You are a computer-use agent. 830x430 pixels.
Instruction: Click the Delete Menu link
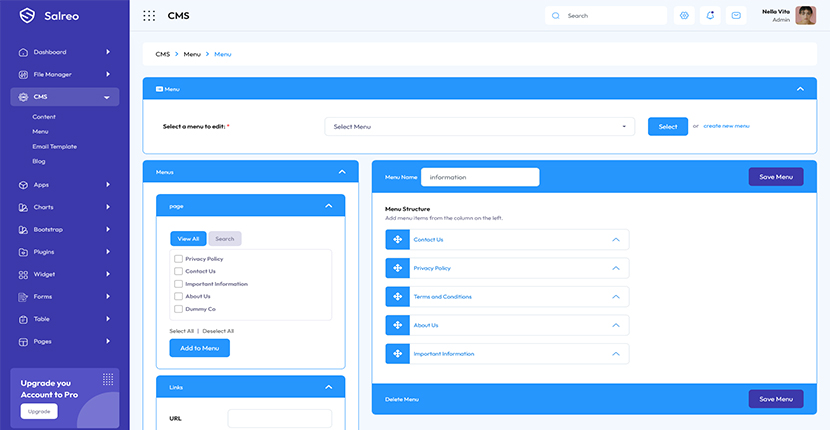(x=402, y=399)
